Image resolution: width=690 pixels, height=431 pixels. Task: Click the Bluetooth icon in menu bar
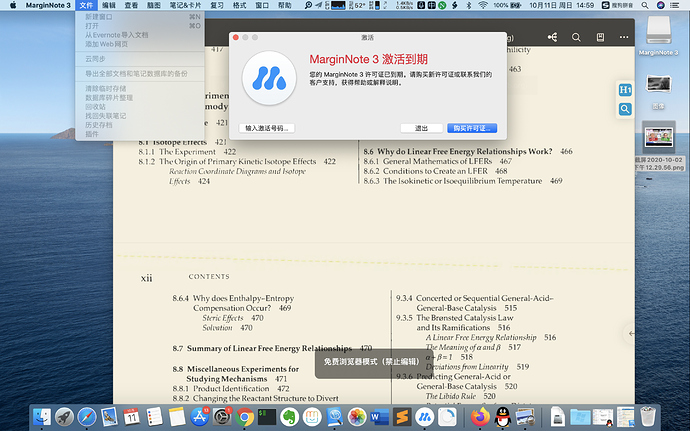coord(469,5)
